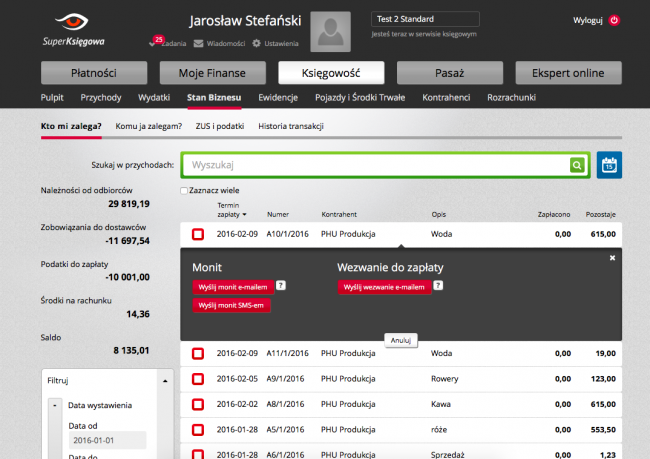
Task: Click the green search magnifier icon
Action: (x=577, y=165)
